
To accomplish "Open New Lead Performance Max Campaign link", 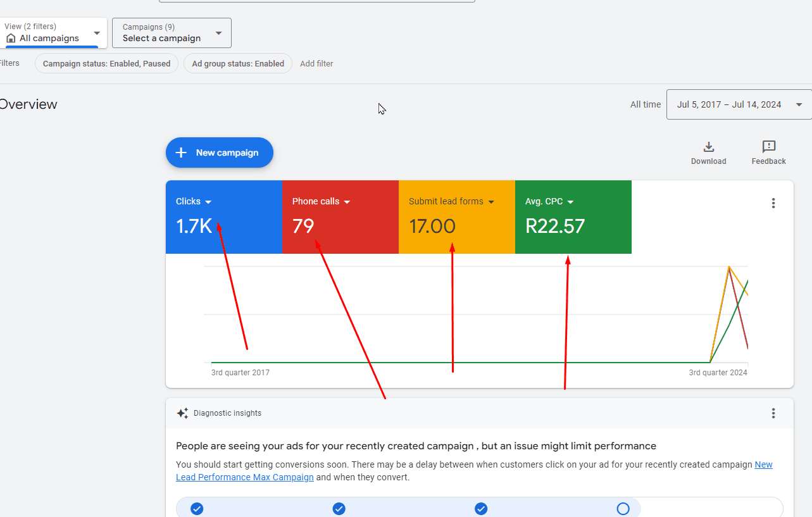I will click(245, 477).
